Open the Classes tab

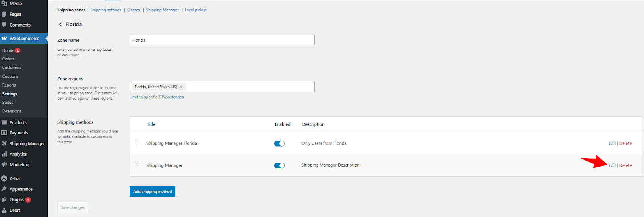134,10
